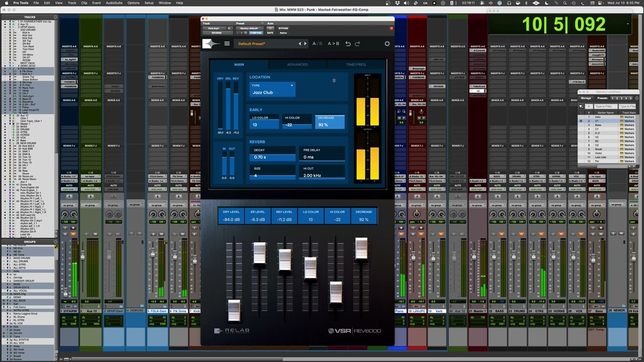The image size is (644, 362).
Task: Open the Track menu
Action: (72, 3)
